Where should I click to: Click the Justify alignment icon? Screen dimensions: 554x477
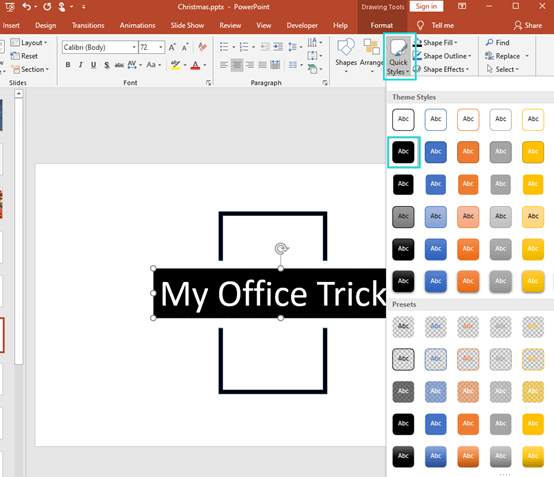pos(262,65)
